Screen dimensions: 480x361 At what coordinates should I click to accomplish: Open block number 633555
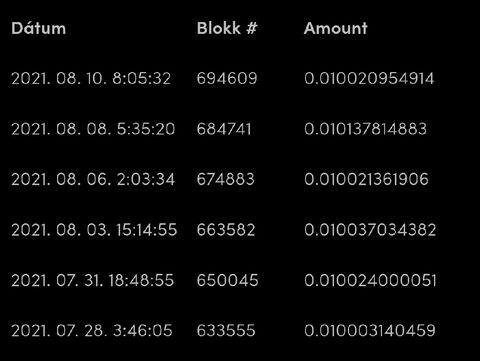click(226, 331)
